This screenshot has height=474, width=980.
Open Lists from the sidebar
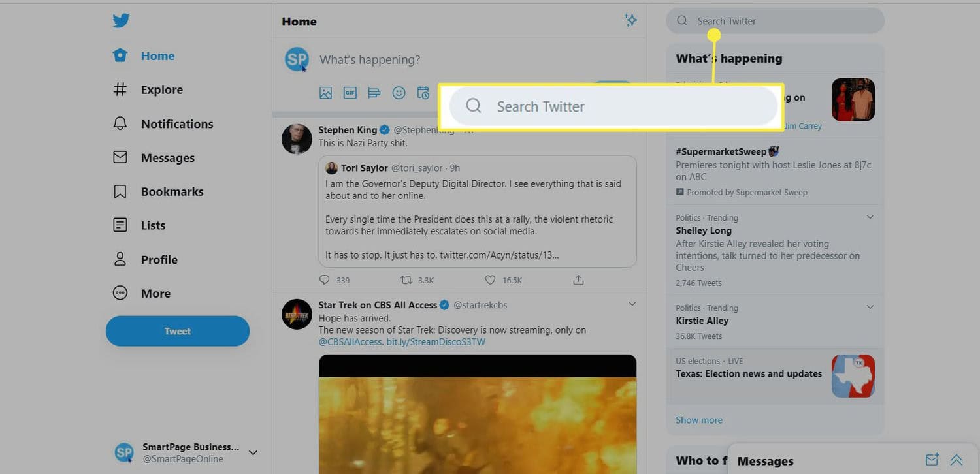(x=139, y=226)
